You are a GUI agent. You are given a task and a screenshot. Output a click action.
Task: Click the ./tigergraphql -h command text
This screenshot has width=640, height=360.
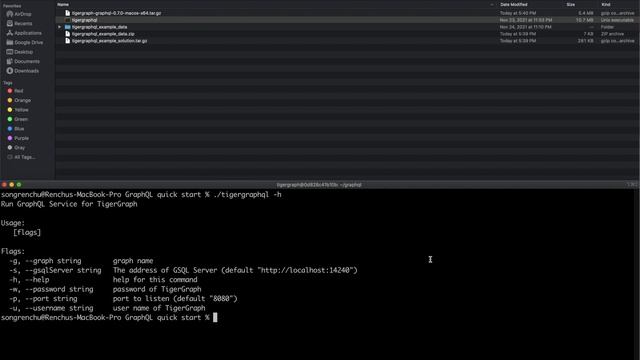(247, 195)
